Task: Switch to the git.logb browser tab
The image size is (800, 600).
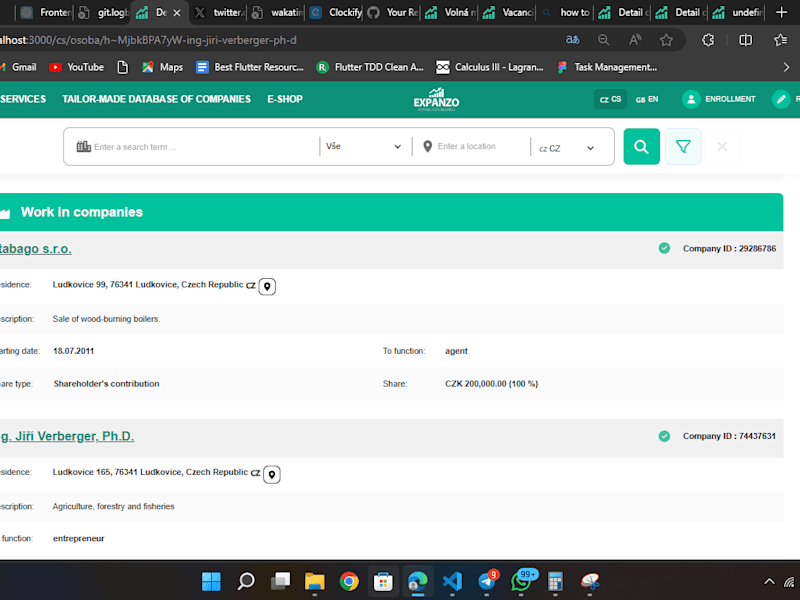Action: point(104,12)
